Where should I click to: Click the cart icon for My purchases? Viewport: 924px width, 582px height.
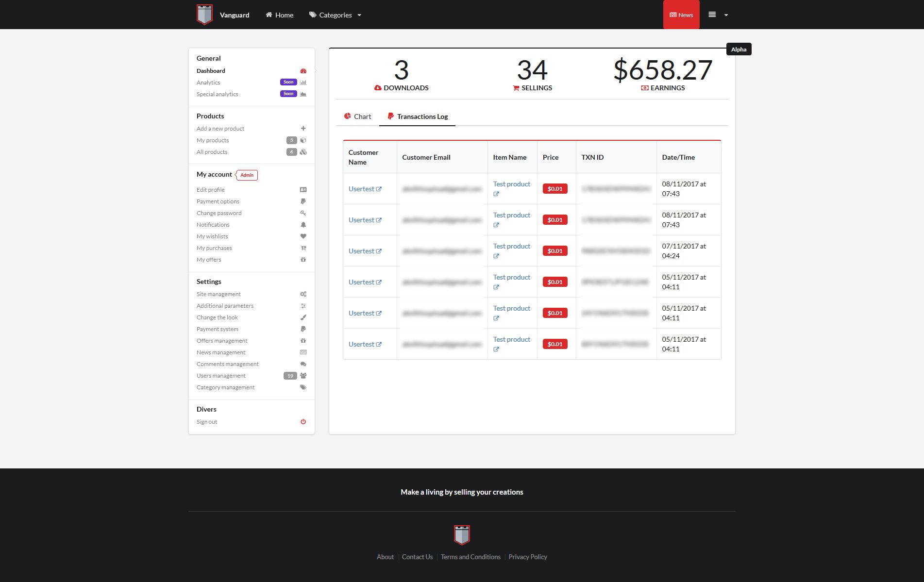(303, 248)
